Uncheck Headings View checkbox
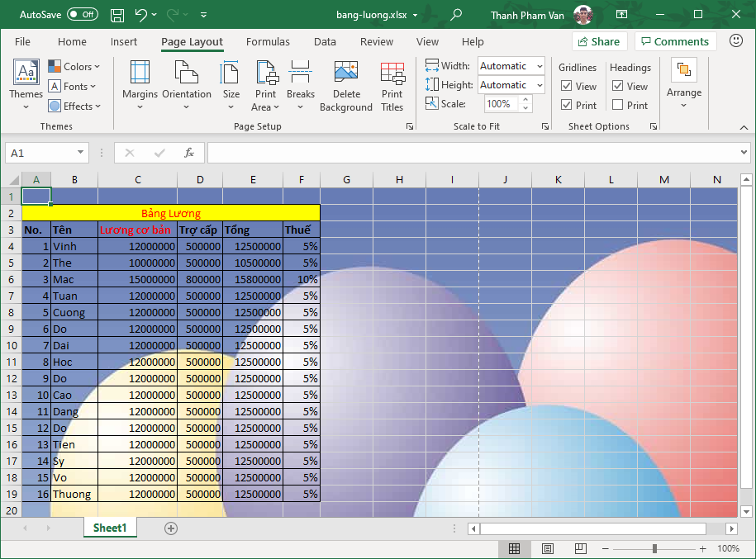Image resolution: width=756 pixels, height=559 pixels. click(x=618, y=86)
